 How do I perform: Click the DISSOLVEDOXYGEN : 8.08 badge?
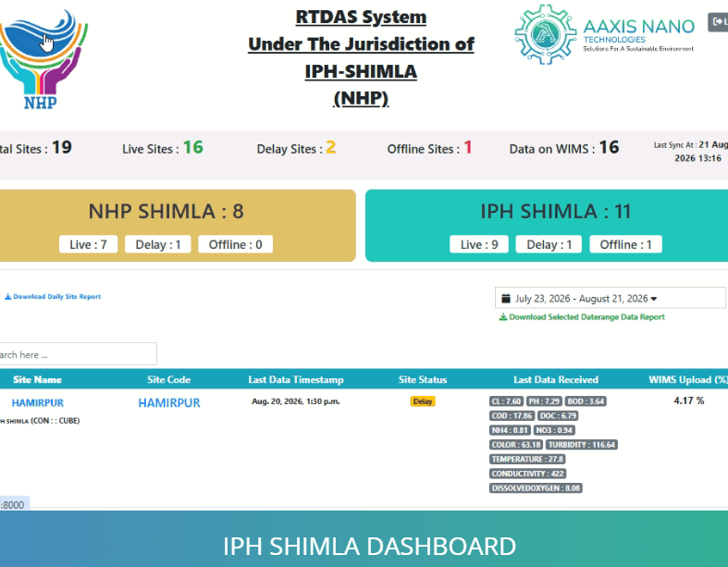pyautogui.click(x=536, y=488)
